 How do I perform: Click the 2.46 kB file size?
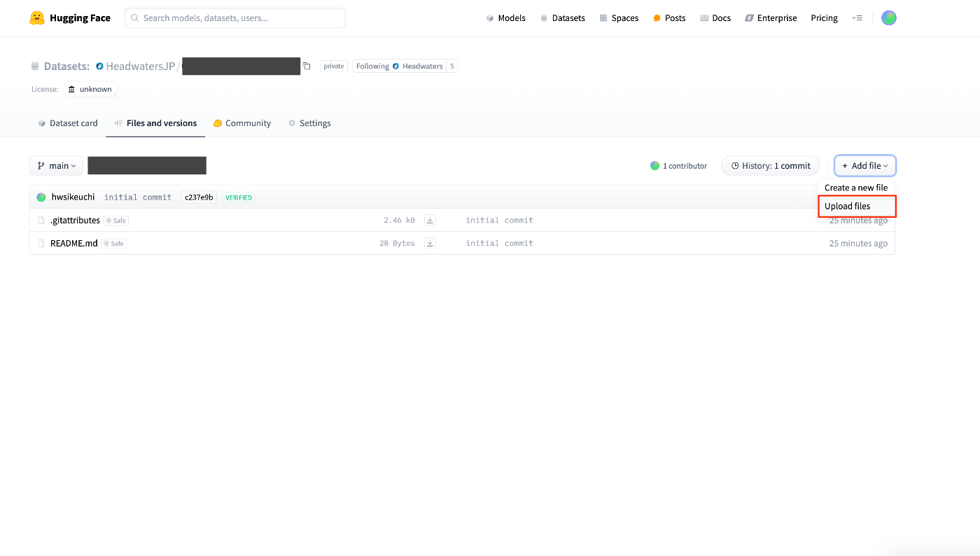399,221
